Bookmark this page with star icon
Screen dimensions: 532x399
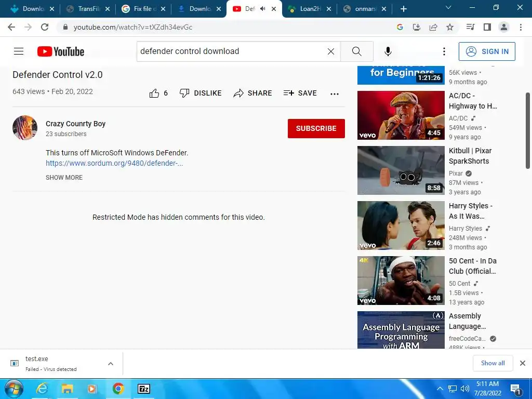[450, 27]
